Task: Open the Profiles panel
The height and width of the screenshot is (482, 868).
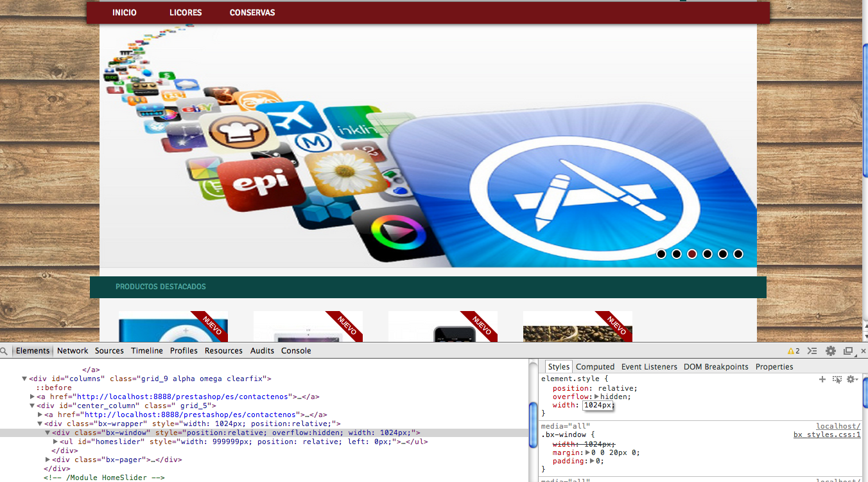Action: [x=184, y=351]
